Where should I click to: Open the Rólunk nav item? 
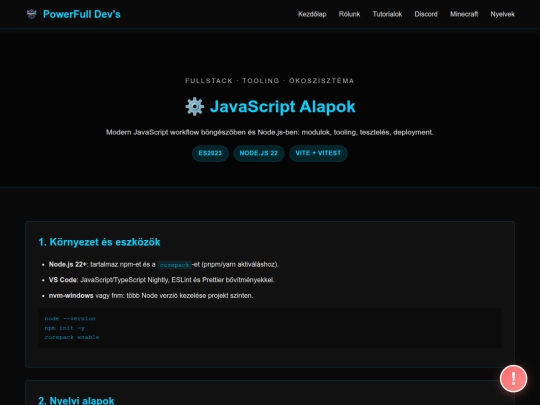(x=349, y=14)
